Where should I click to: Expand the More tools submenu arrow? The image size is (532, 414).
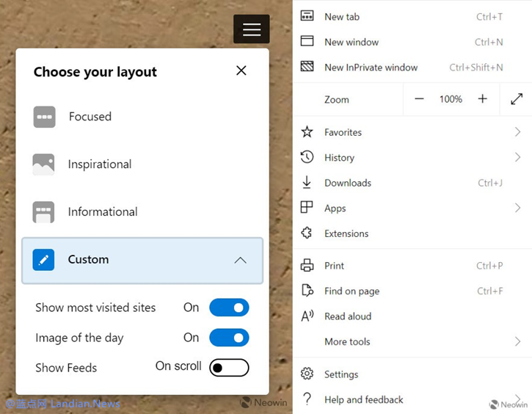pyautogui.click(x=517, y=341)
